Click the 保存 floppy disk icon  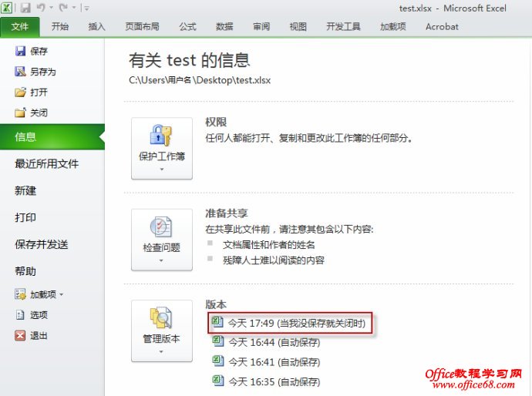pos(20,51)
